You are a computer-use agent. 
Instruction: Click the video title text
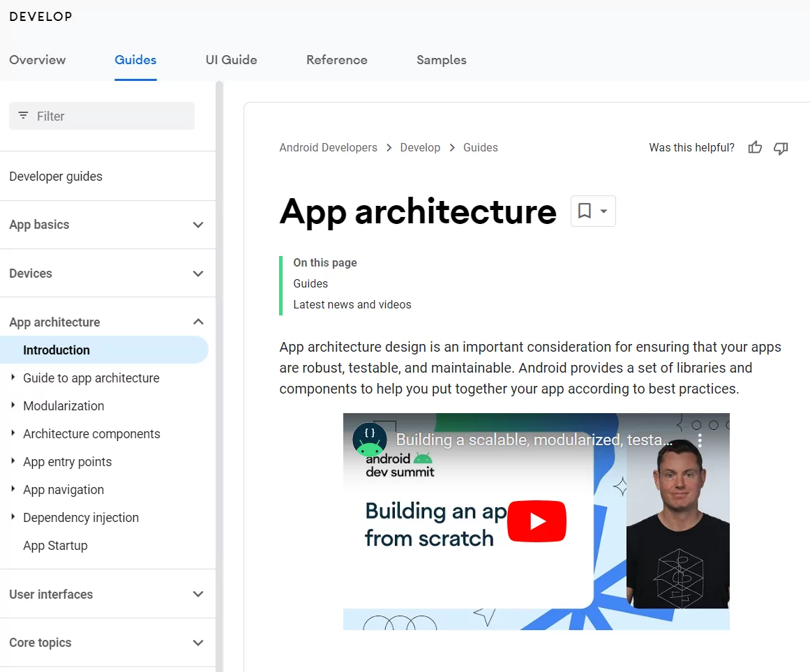(534, 440)
